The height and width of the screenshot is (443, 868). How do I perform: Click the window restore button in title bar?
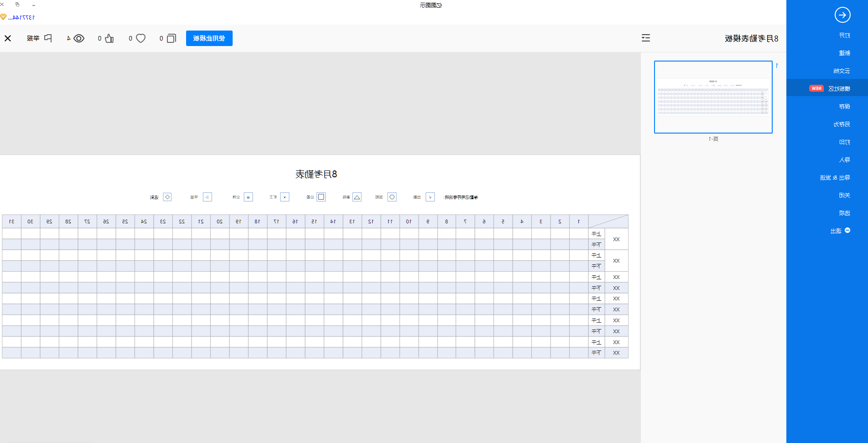pyautogui.click(x=17, y=5)
